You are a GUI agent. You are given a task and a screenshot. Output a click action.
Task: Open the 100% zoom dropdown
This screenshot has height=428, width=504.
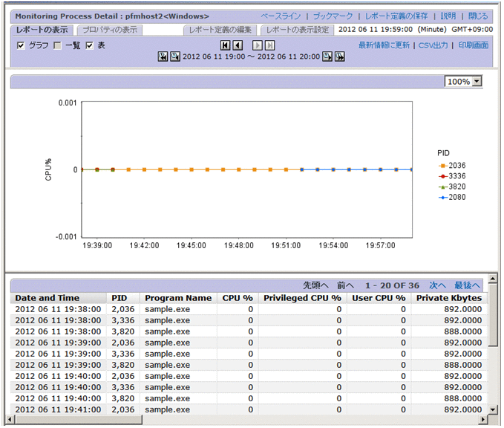[477, 82]
